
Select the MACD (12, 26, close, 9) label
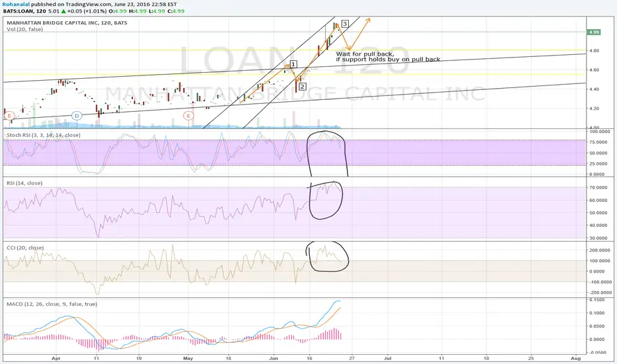pyautogui.click(x=52, y=304)
